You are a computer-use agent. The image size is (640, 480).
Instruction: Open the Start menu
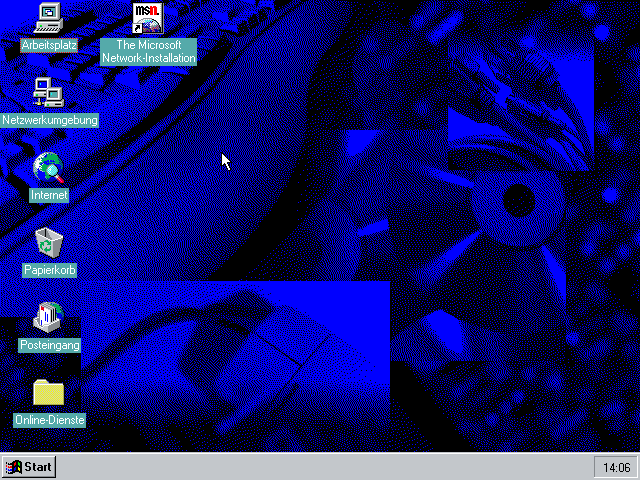click(29, 467)
